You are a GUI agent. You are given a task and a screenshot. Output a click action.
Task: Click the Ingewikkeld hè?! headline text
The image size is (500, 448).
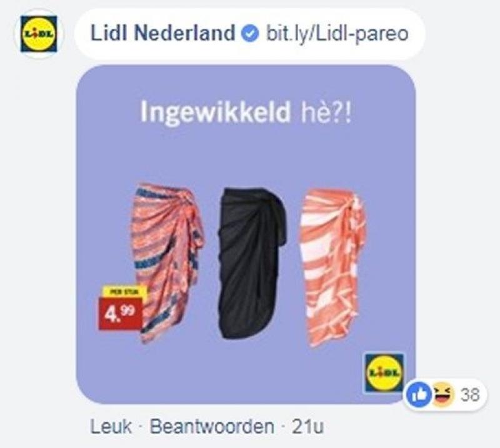[246, 112]
